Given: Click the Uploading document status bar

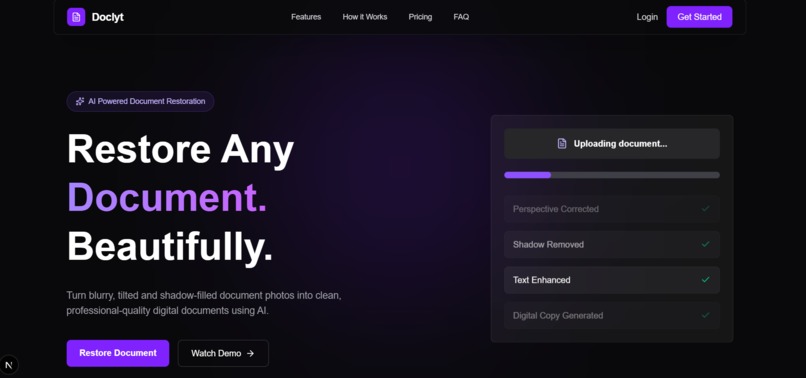Looking at the screenshot, I should (612, 143).
